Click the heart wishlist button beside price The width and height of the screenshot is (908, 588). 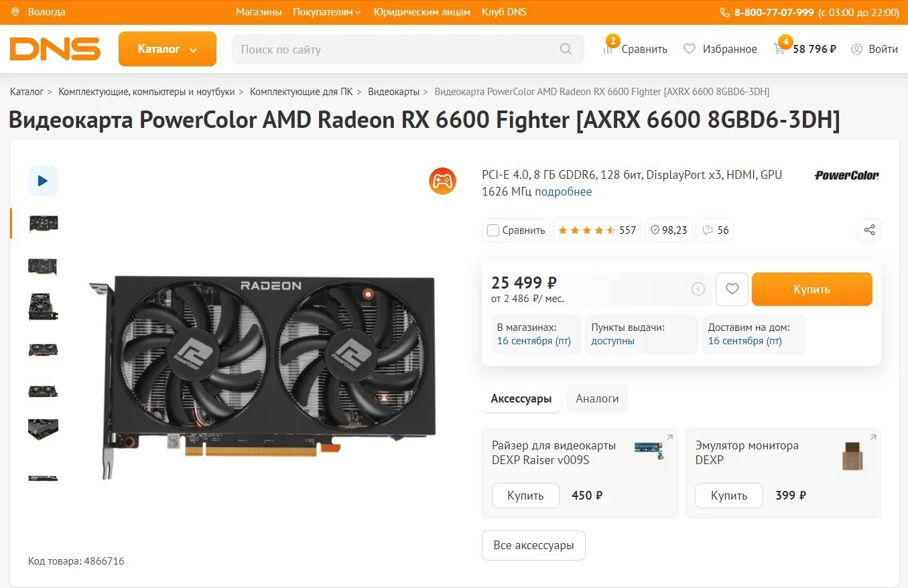coord(732,289)
